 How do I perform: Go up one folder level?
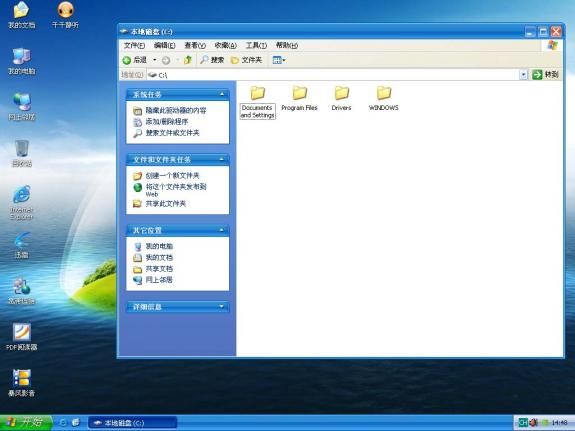188,60
